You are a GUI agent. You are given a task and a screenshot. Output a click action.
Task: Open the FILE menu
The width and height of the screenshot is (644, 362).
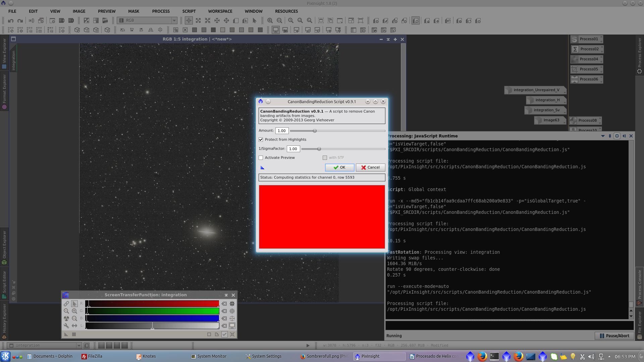(x=12, y=11)
